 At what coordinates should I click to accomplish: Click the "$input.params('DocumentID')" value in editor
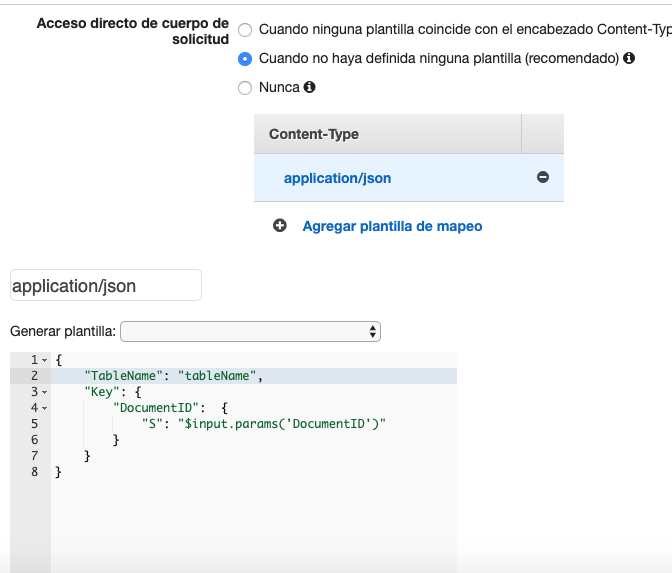coord(282,424)
